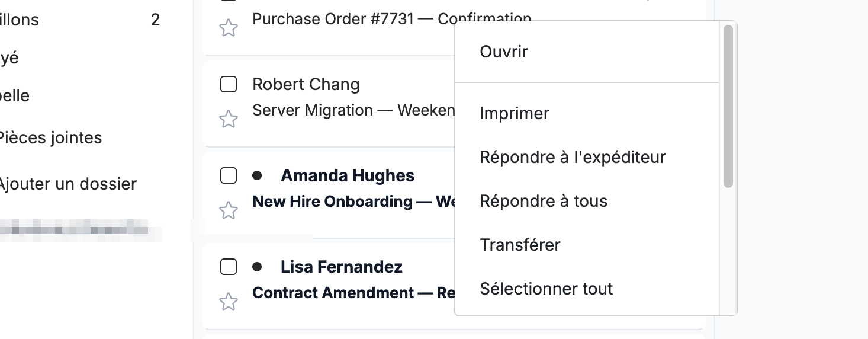Screen dimensions: 868x339
Task: Select the checkbox for Robert Chang's email
Action: point(229,85)
